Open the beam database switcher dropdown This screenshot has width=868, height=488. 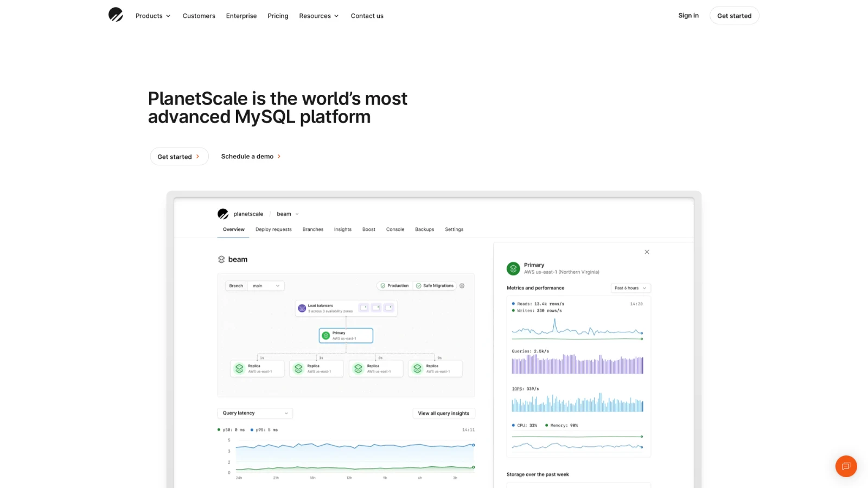pos(288,214)
